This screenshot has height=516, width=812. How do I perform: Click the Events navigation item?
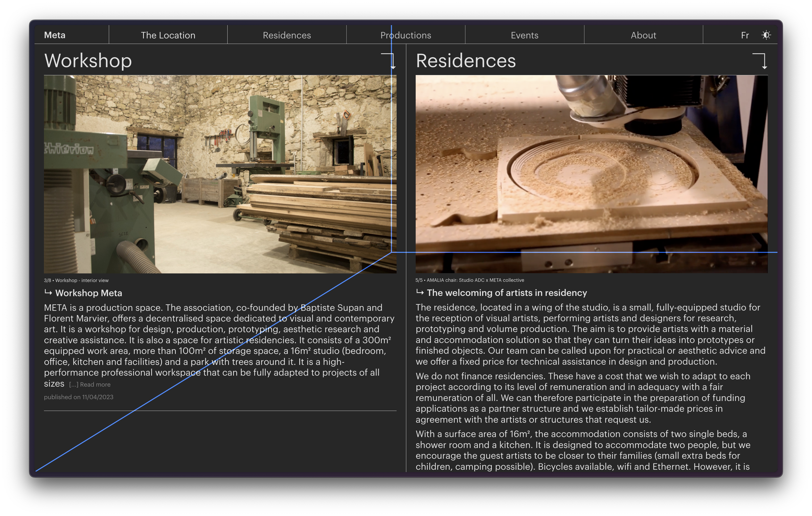coord(524,35)
